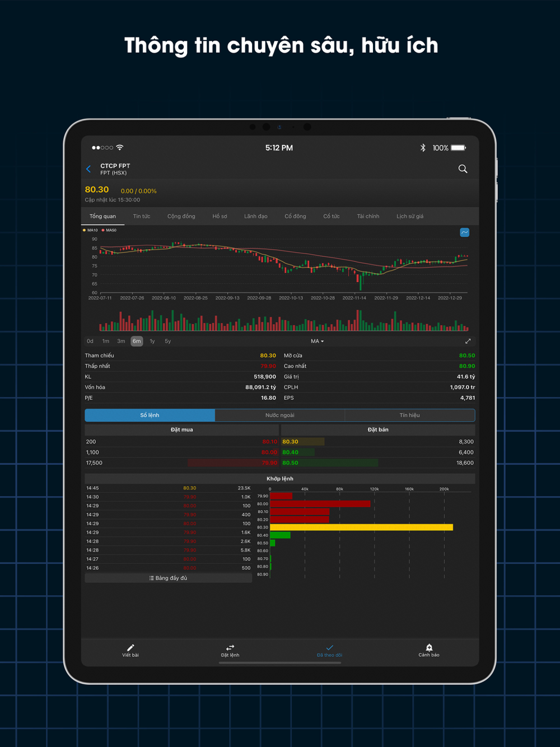Select the Sổ lệnh segment

point(150,415)
